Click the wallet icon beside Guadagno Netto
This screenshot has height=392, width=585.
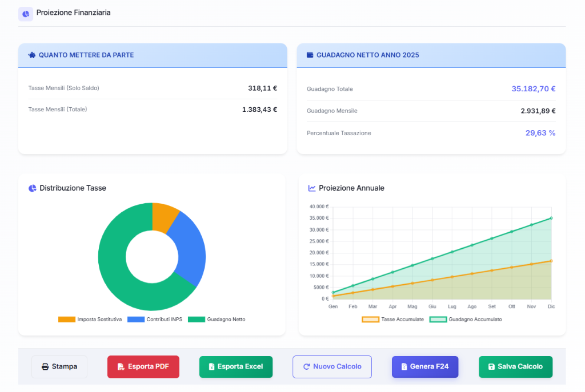tap(310, 55)
